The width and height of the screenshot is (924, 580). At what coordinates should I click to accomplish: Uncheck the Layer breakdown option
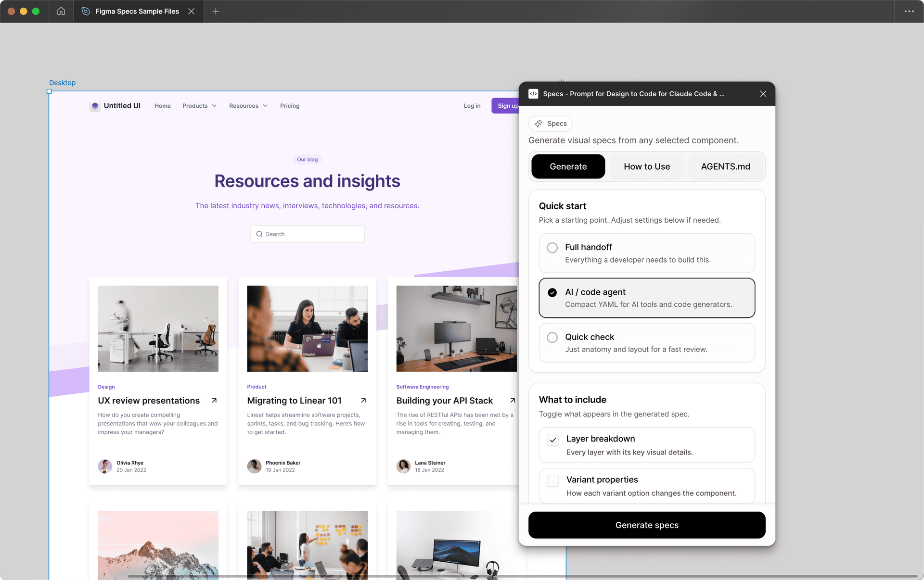click(553, 440)
